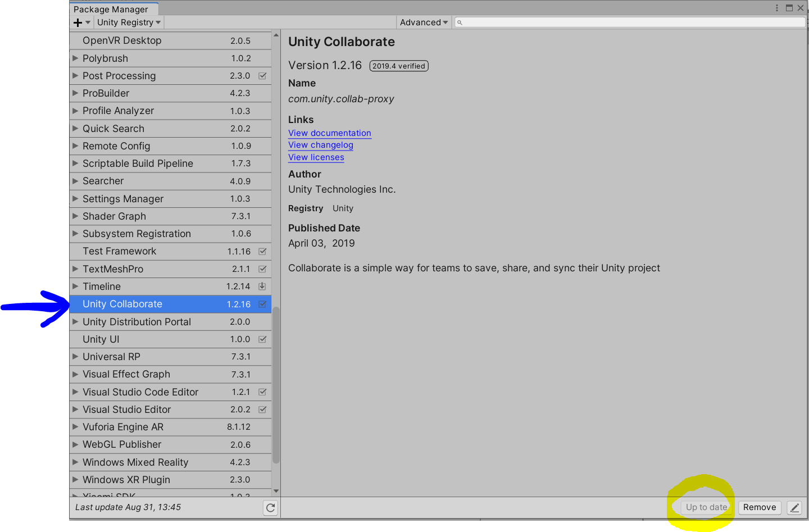Click the Remove button
Image resolution: width=809 pixels, height=532 pixels.
coord(760,507)
